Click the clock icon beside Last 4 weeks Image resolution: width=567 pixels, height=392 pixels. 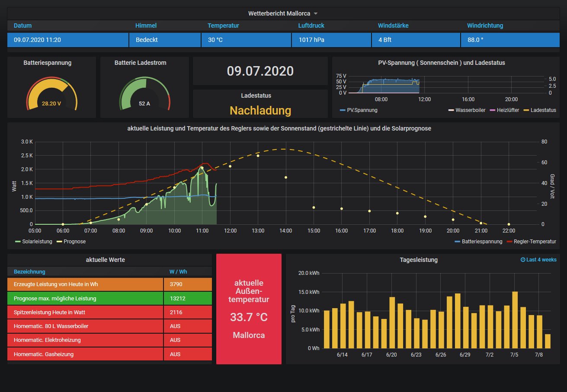pos(522,260)
